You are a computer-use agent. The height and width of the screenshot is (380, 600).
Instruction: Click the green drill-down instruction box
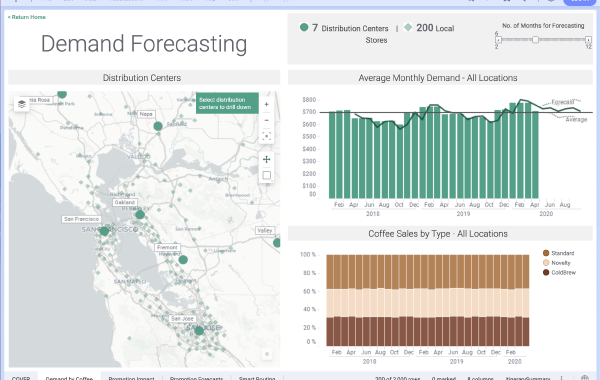coord(227,103)
